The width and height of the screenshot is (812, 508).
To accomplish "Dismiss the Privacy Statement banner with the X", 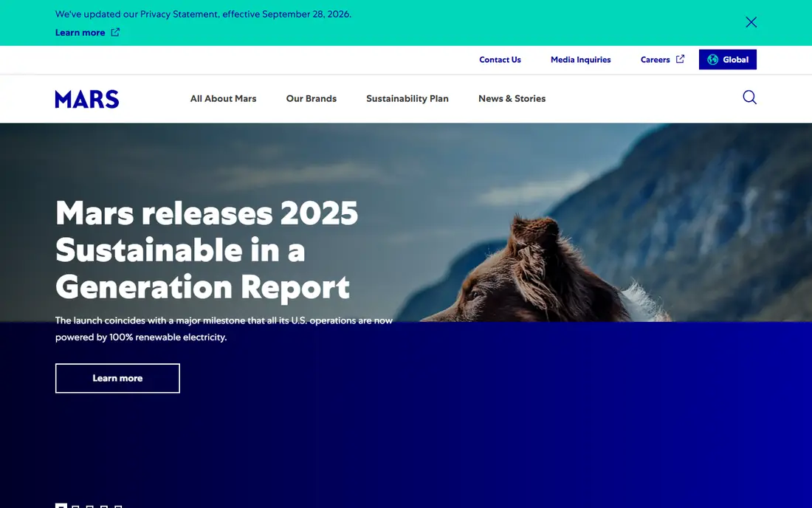I will coord(751,21).
